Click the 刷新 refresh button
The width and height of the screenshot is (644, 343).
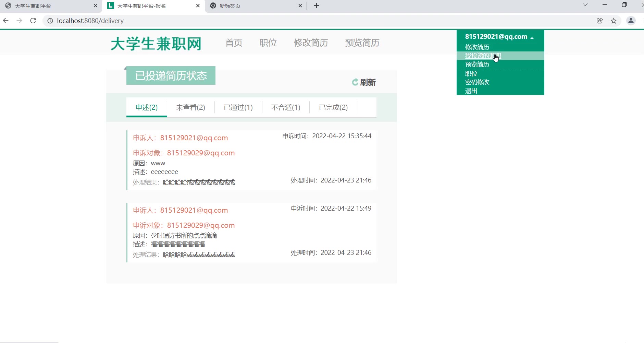[x=364, y=82]
